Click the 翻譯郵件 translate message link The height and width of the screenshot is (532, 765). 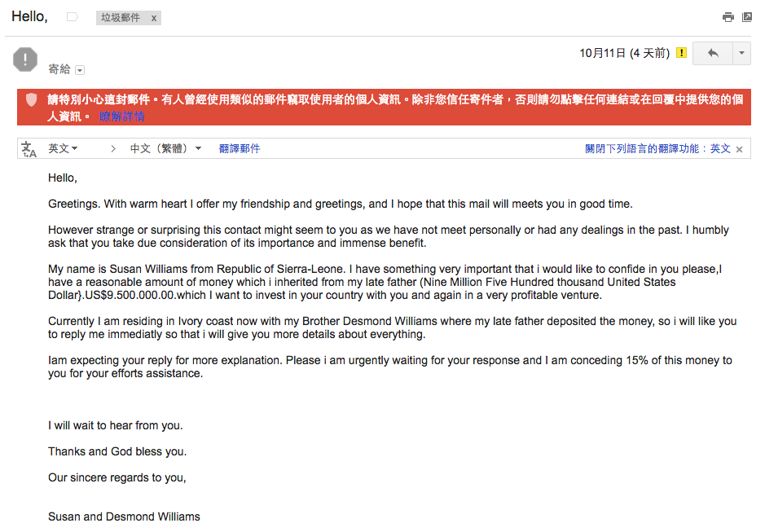click(x=240, y=149)
